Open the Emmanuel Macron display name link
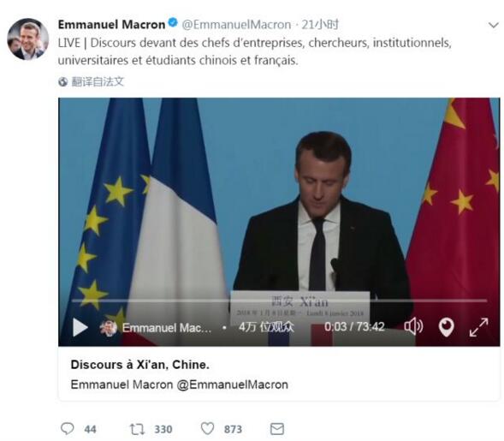The height and width of the screenshot is (441, 504). pos(111,25)
